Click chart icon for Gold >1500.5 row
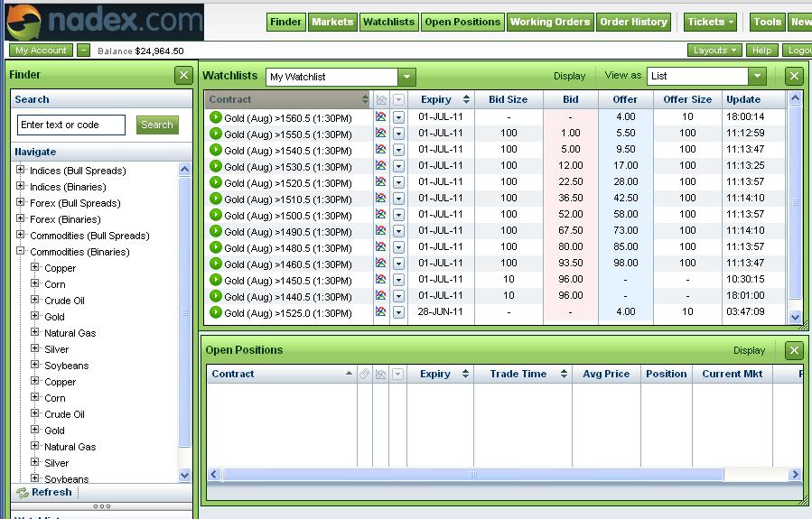812x519 pixels. coord(381,215)
